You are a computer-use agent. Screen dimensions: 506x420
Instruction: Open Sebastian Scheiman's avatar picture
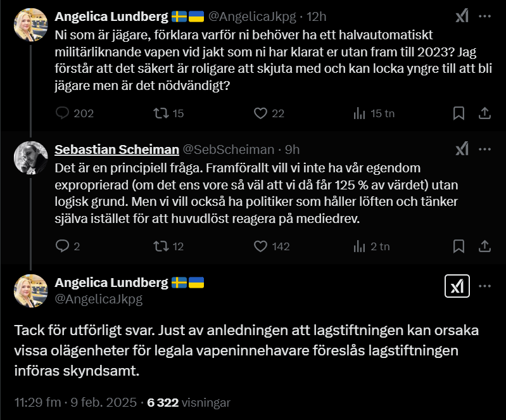tap(30, 158)
